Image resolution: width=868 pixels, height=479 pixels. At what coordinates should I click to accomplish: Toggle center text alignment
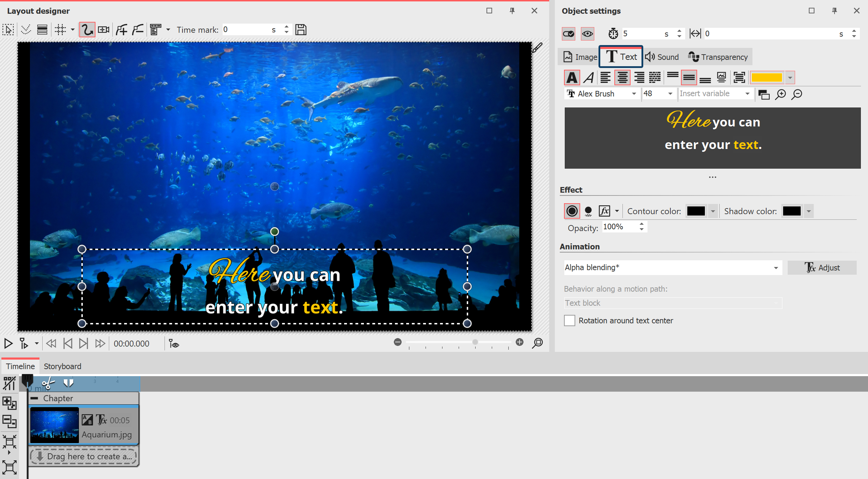622,77
